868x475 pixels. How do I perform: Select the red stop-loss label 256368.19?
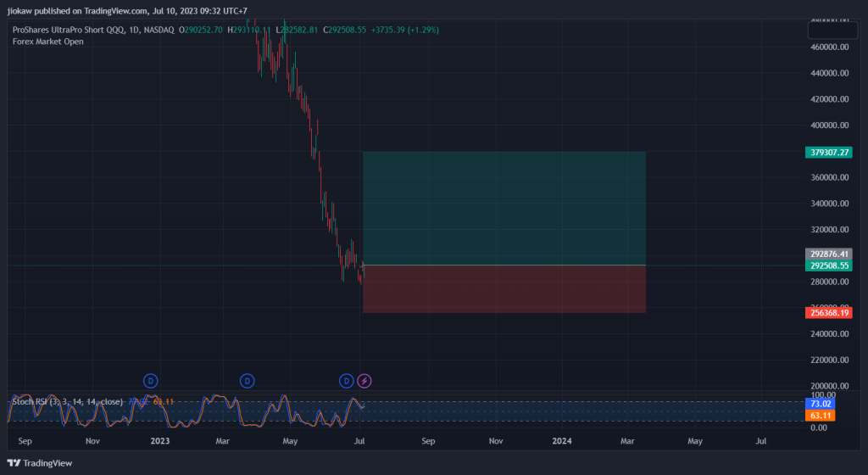pos(829,313)
